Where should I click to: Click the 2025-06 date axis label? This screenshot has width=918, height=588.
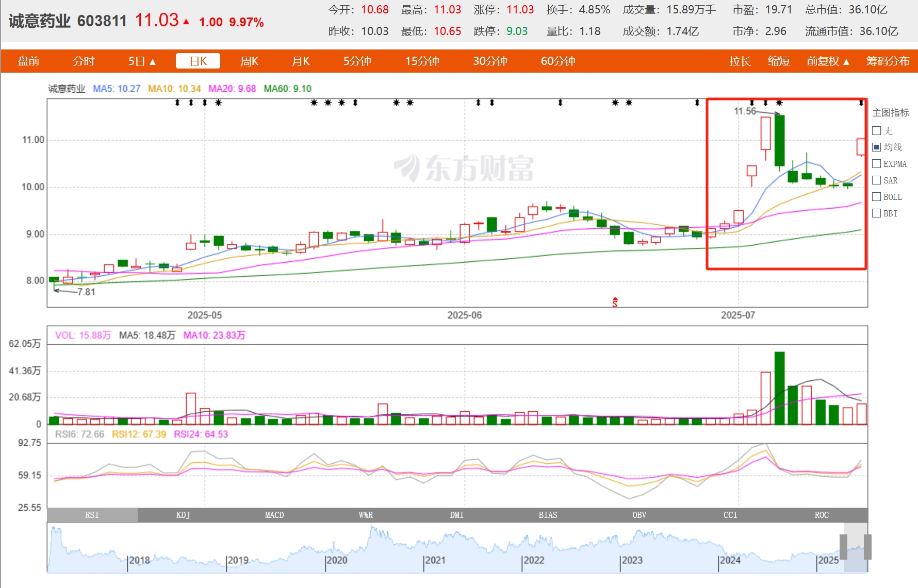pyautogui.click(x=465, y=315)
